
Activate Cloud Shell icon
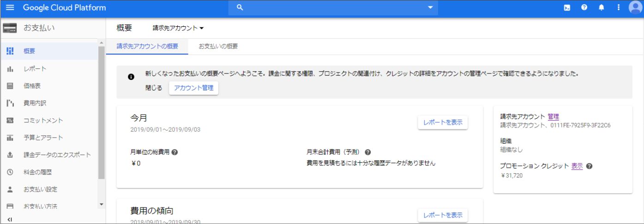pyautogui.click(x=567, y=8)
